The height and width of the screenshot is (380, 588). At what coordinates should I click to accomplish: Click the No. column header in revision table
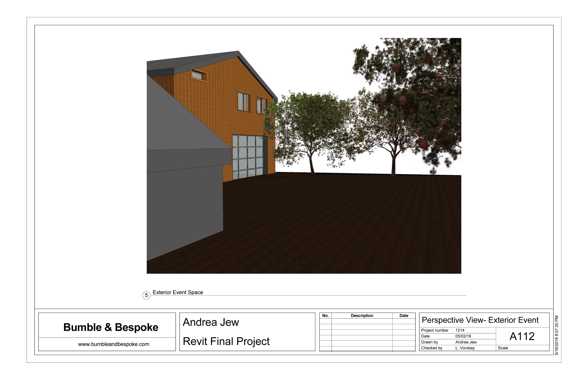[325, 316]
